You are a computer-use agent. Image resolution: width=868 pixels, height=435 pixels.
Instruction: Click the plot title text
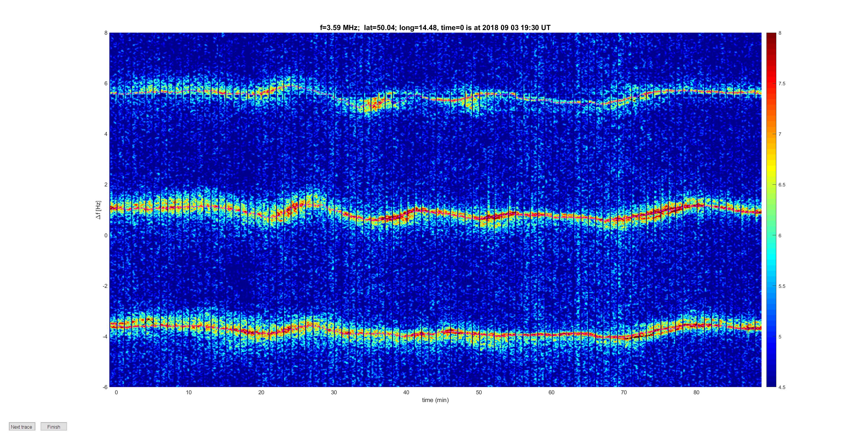coord(435,28)
